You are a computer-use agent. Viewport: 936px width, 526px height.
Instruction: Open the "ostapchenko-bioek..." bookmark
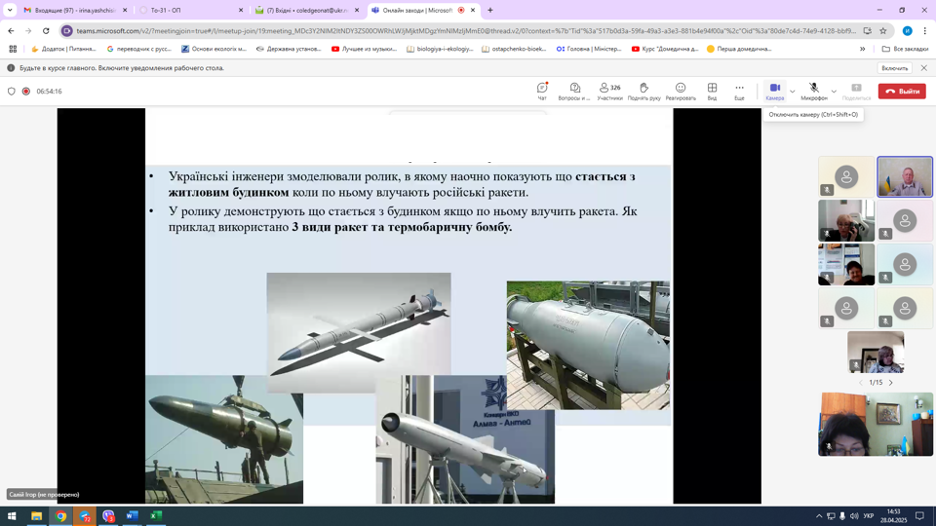coord(514,49)
